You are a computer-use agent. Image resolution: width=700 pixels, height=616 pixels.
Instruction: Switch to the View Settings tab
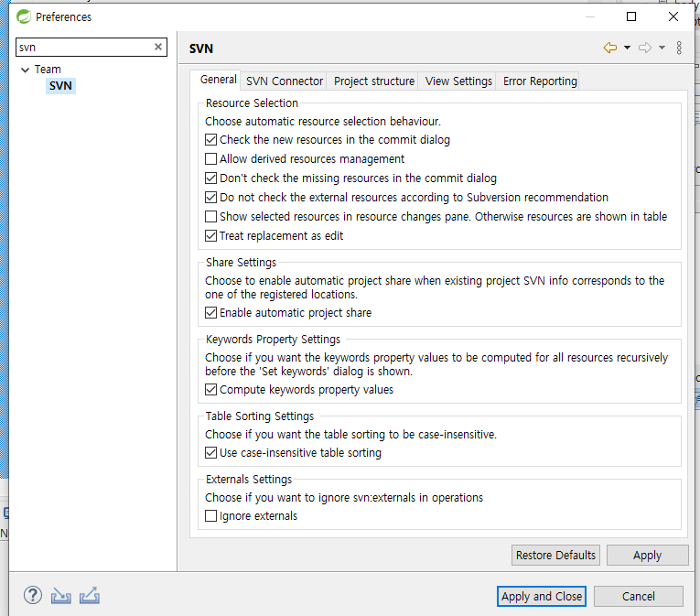(x=458, y=81)
